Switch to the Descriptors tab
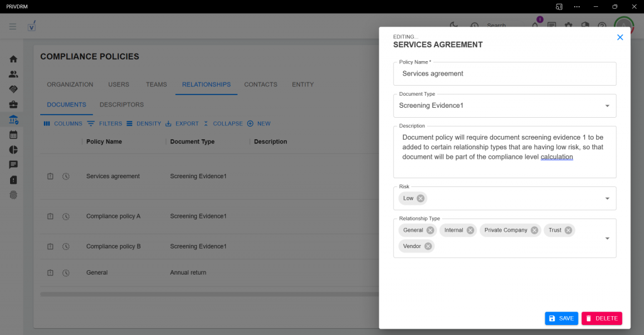644x335 pixels. 121,105
